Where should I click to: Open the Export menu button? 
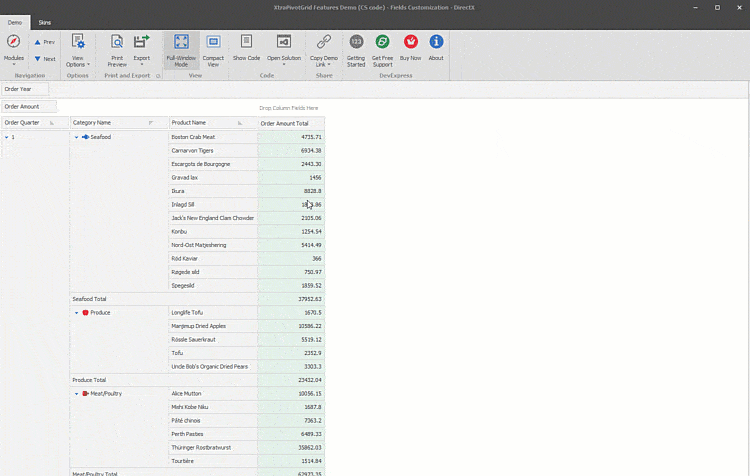click(x=142, y=48)
